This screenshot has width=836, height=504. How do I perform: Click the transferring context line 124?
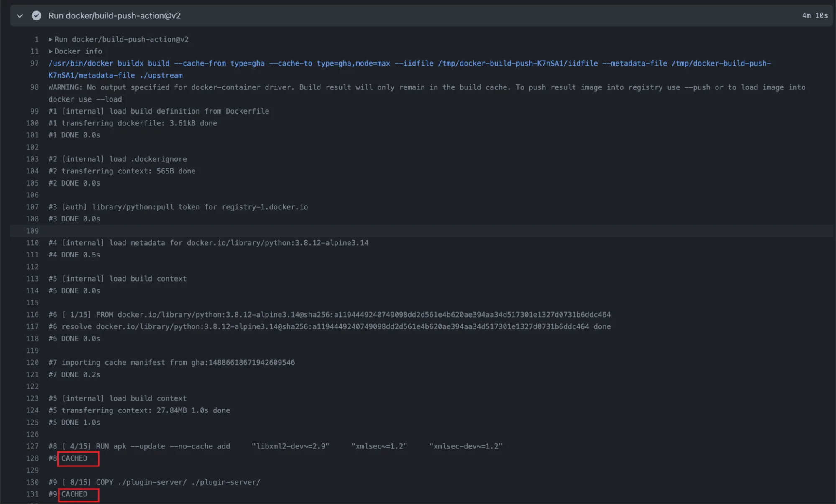click(x=138, y=410)
